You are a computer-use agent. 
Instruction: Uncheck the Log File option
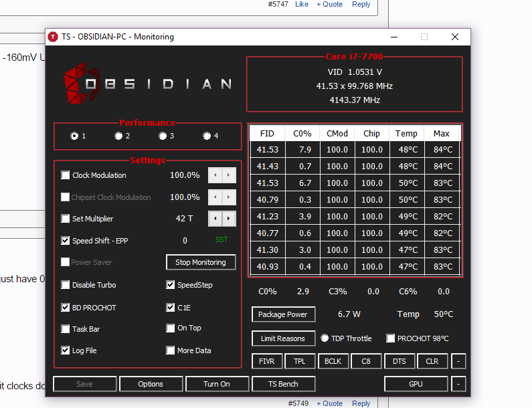coord(65,350)
